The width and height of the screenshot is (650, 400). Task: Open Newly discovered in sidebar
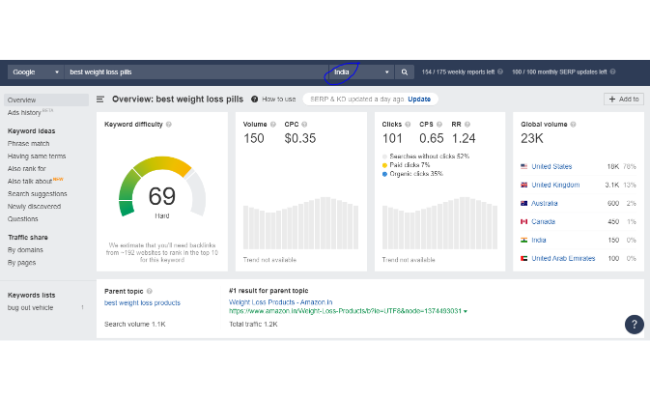tap(34, 206)
